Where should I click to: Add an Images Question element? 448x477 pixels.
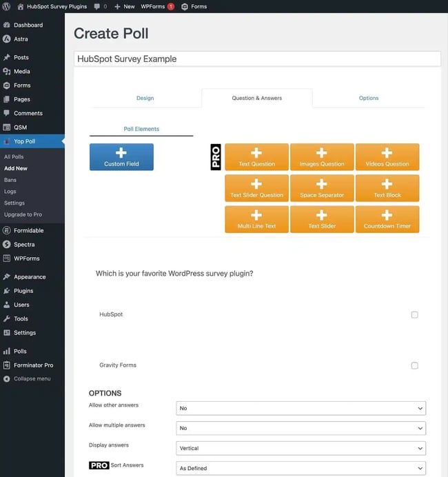(322, 157)
